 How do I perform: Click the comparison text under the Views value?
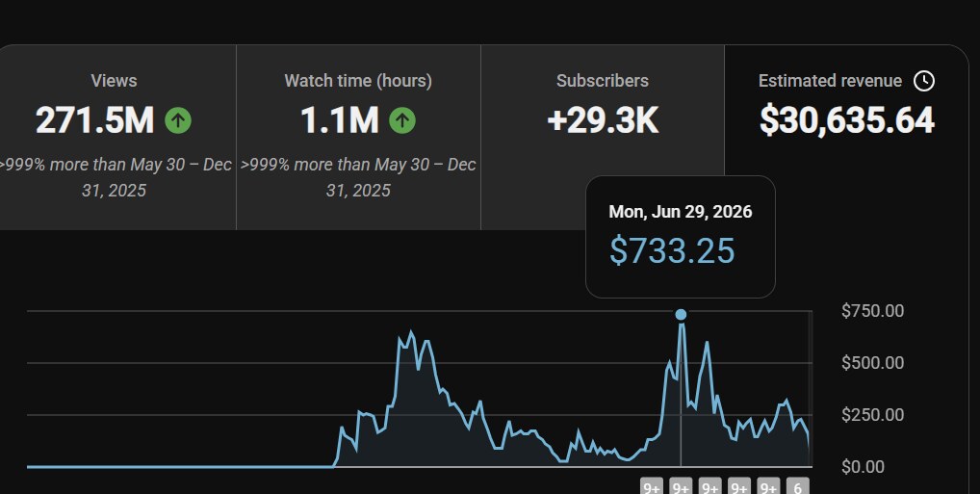(115, 177)
